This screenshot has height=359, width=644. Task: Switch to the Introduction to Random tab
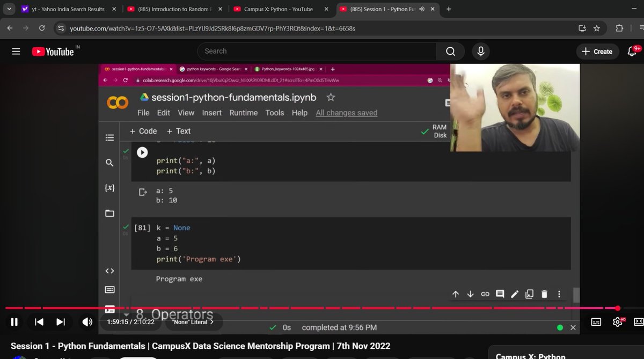click(174, 9)
